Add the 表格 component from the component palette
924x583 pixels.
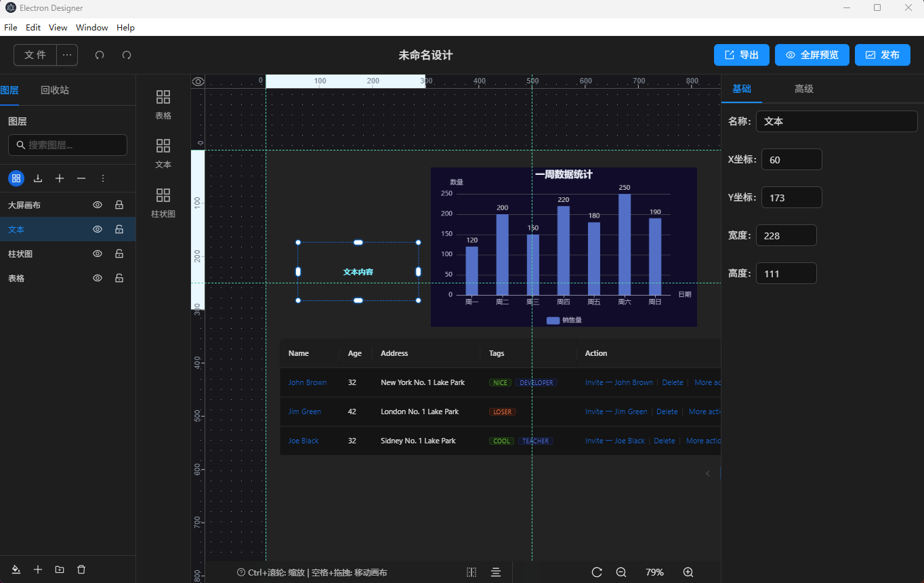[x=163, y=105]
